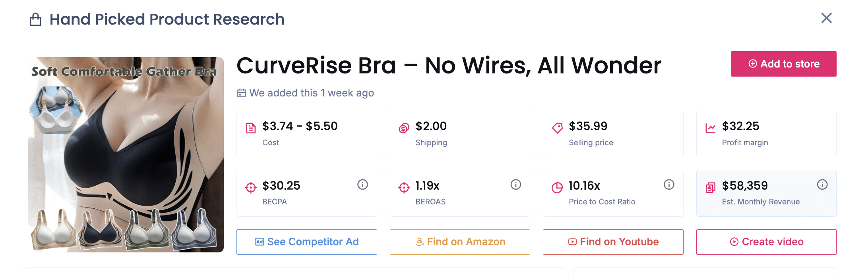This screenshot has width=868, height=277.
Task: Click the calendar icon by added date
Action: (x=241, y=93)
